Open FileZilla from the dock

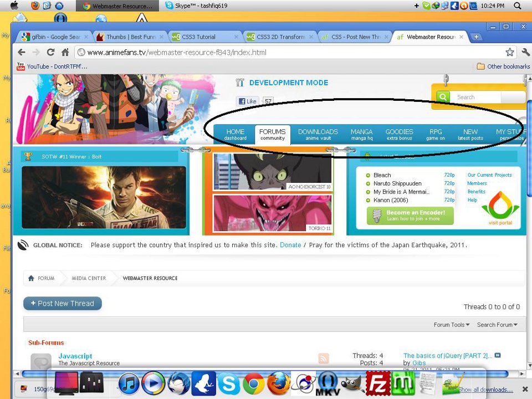(377, 383)
